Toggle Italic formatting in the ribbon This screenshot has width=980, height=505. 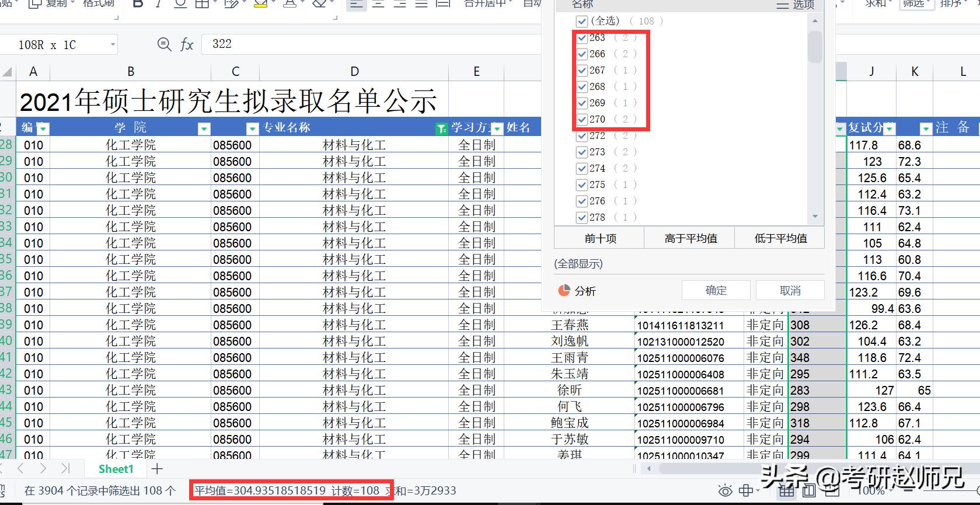point(158,4)
